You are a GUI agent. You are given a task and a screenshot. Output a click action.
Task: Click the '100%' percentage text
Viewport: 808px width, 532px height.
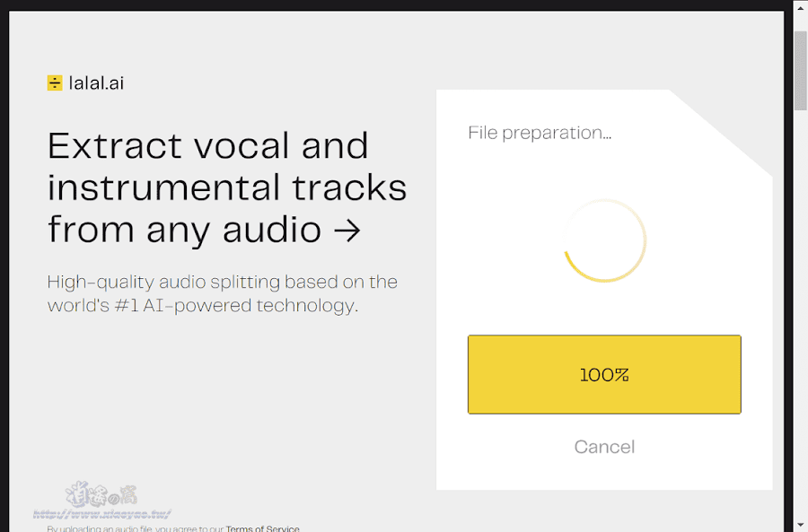point(604,375)
